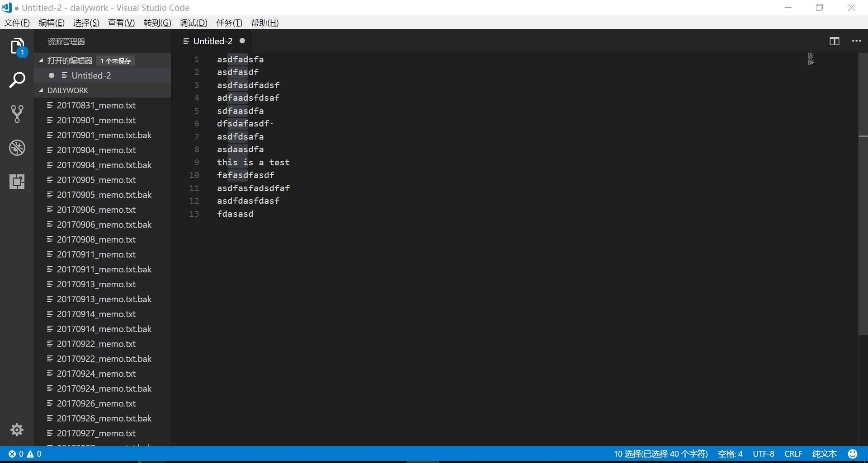This screenshot has height=463, width=868.
Task: Click the editor minimap preview
Action: tap(811, 59)
